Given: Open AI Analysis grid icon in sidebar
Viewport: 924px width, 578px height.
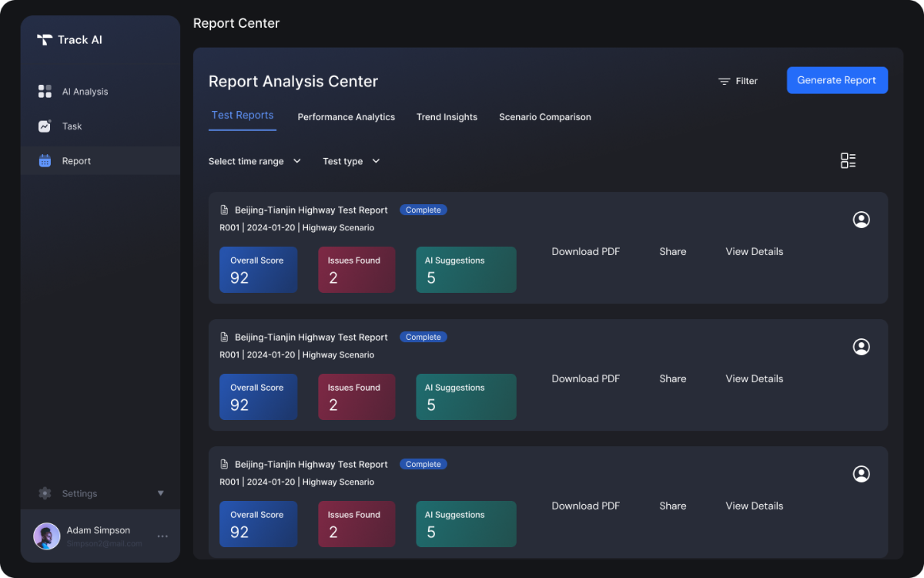Looking at the screenshot, I should tap(45, 92).
